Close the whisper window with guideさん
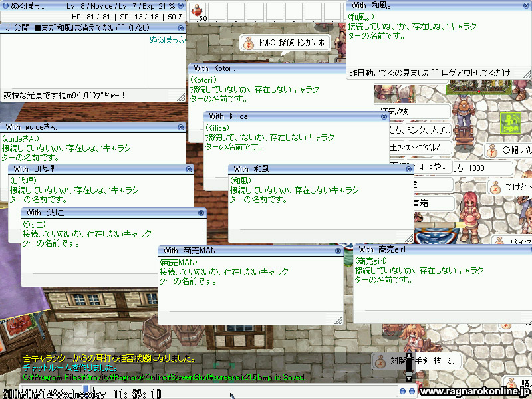532x399 pixels. coord(181,127)
